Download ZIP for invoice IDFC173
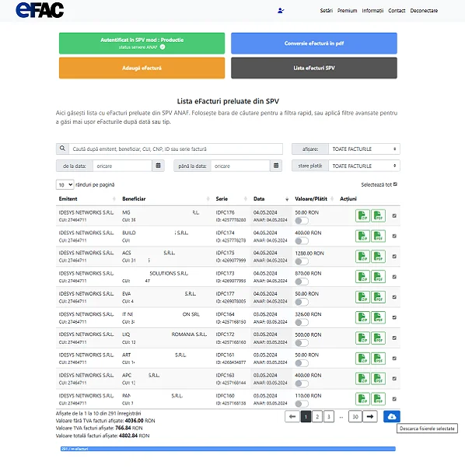This screenshot has width=465, height=476. [362, 277]
